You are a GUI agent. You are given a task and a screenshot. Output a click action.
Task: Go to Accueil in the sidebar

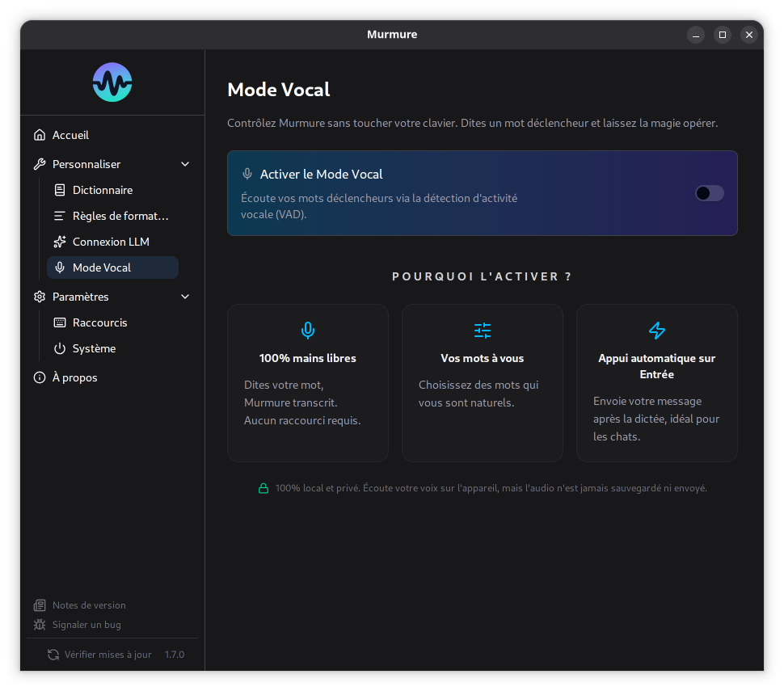click(x=70, y=135)
